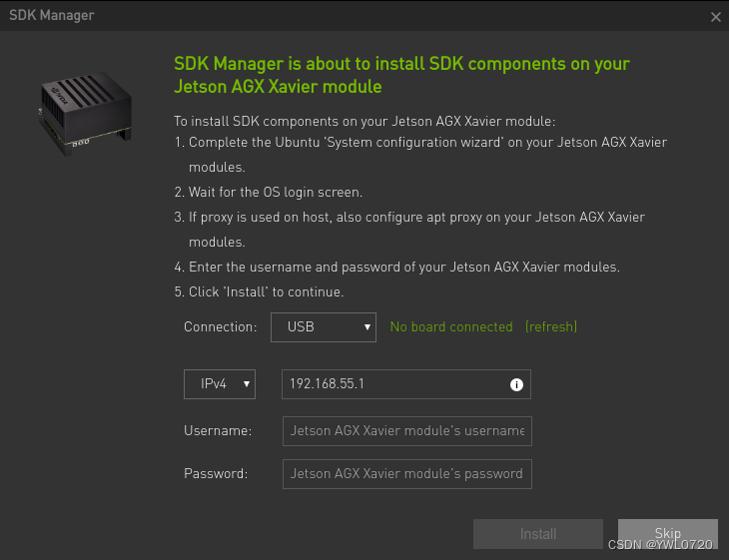
Task: Focus the 192.168.55.1 IP address field
Action: 394,384
